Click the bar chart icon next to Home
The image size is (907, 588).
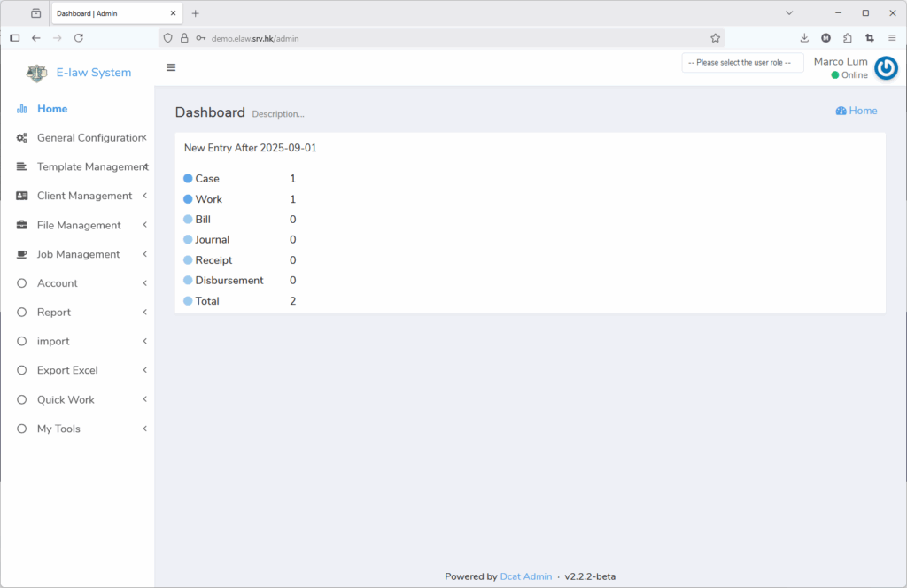[22, 109]
